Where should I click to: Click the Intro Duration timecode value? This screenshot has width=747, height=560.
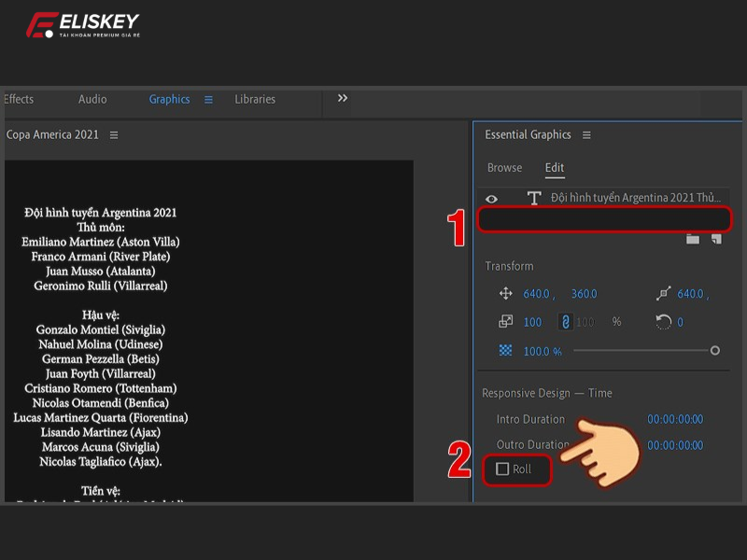[675, 420]
